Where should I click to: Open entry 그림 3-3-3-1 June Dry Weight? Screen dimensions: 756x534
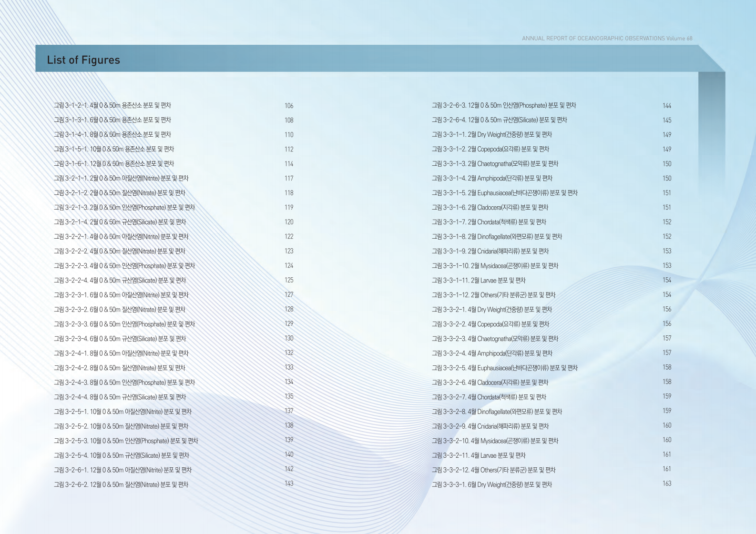(x=491, y=484)
